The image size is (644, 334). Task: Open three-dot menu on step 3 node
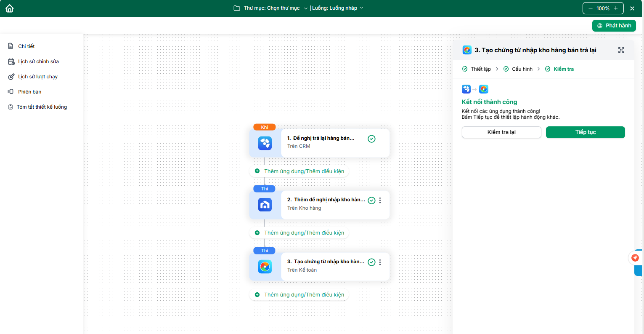pos(380,262)
